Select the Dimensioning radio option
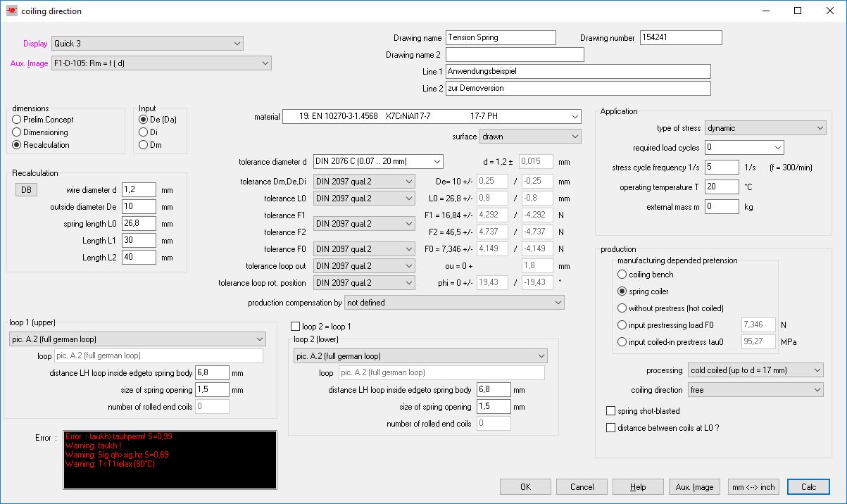Viewport: 847px width, 504px height. [x=17, y=132]
